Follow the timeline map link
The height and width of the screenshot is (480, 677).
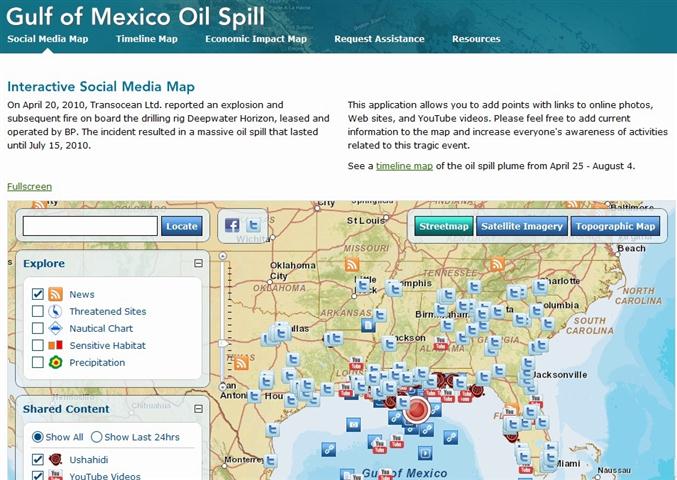click(x=404, y=166)
